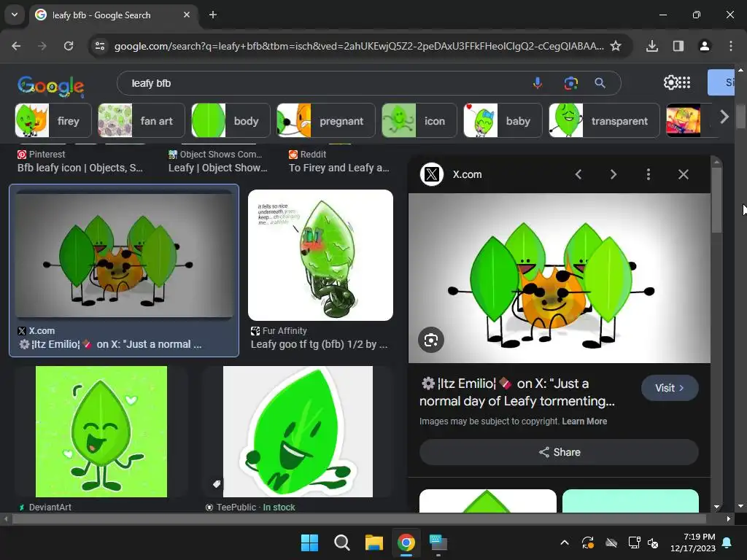Open Google apps grid
This screenshot has width=747, height=560.
(x=684, y=82)
